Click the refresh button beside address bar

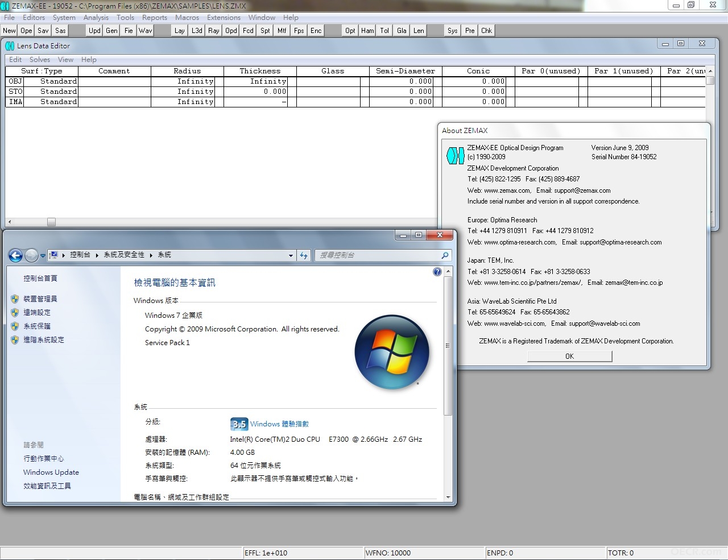coord(304,255)
